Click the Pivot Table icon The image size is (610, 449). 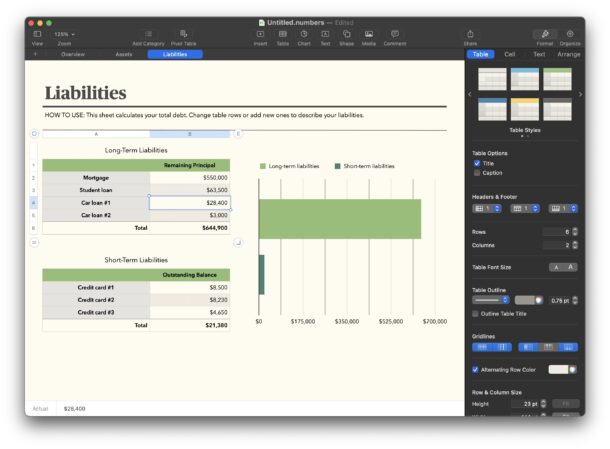coord(183,35)
